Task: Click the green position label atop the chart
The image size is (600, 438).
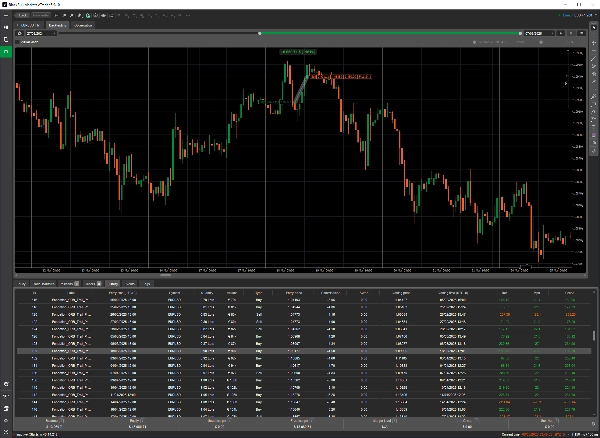Action: (298, 52)
